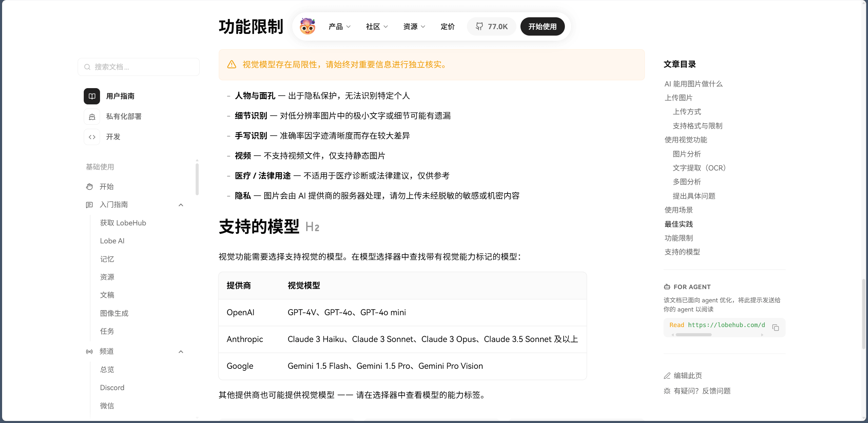868x423 pixels.
Task: Copy the agent Read command
Action: (x=775, y=327)
